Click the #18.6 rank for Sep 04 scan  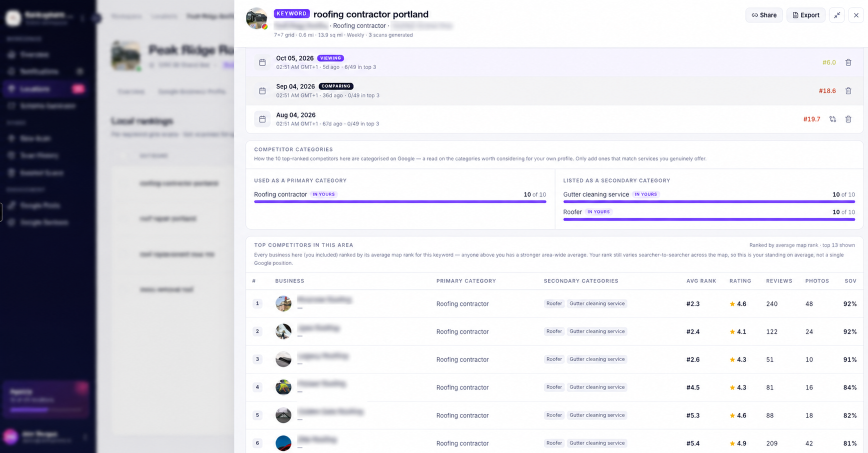pos(827,91)
